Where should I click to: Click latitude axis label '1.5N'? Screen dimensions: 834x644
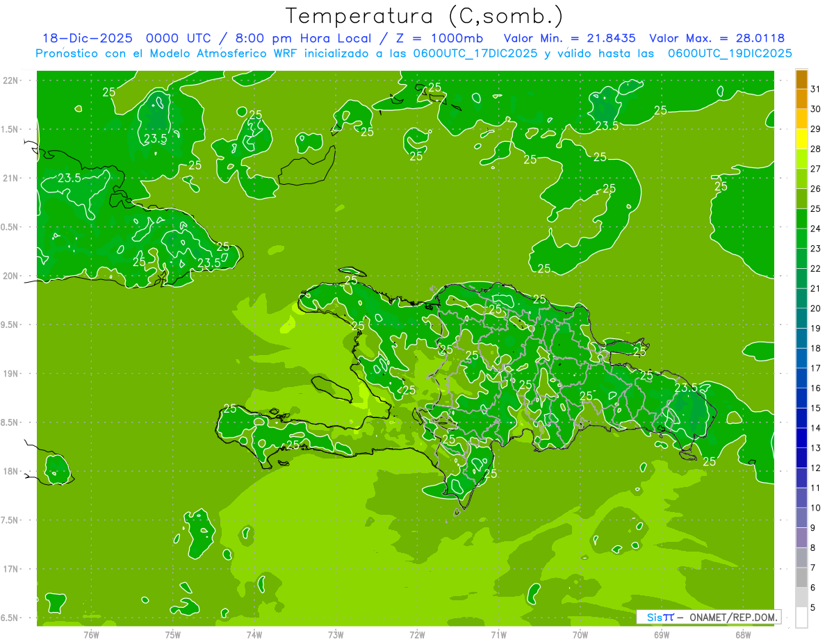pyautogui.click(x=10, y=129)
